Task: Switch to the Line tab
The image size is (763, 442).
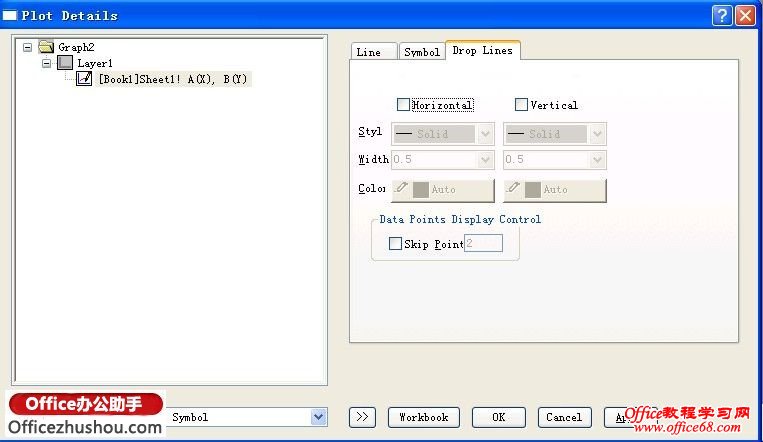Action: pyautogui.click(x=374, y=52)
